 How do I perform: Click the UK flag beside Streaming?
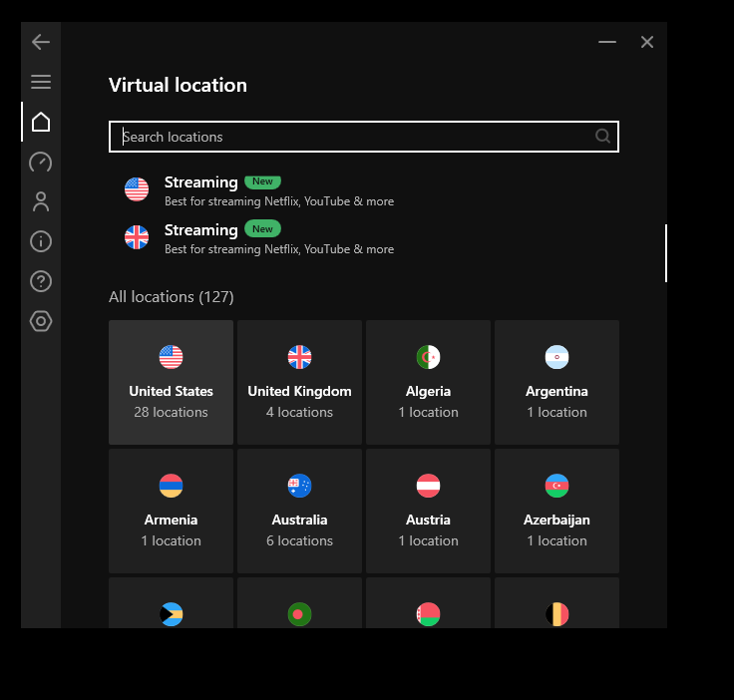pos(137,237)
